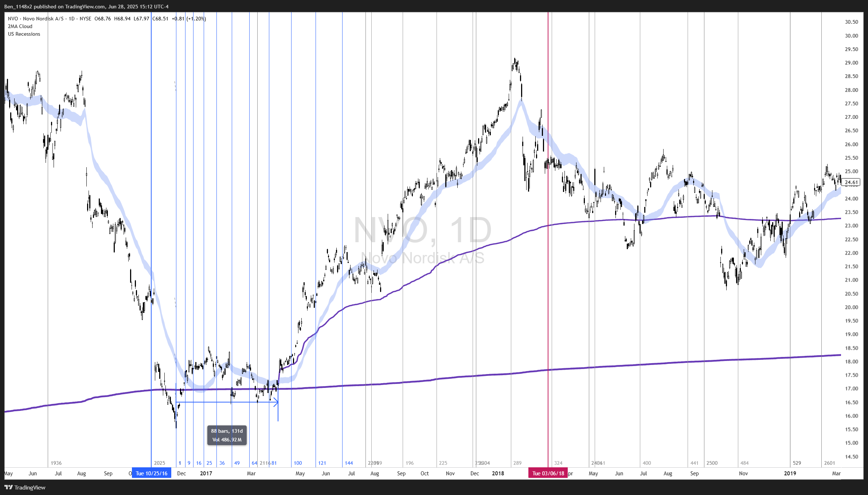
Task: Click the 88 bars, 131d measurement tooltip
Action: [227, 435]
